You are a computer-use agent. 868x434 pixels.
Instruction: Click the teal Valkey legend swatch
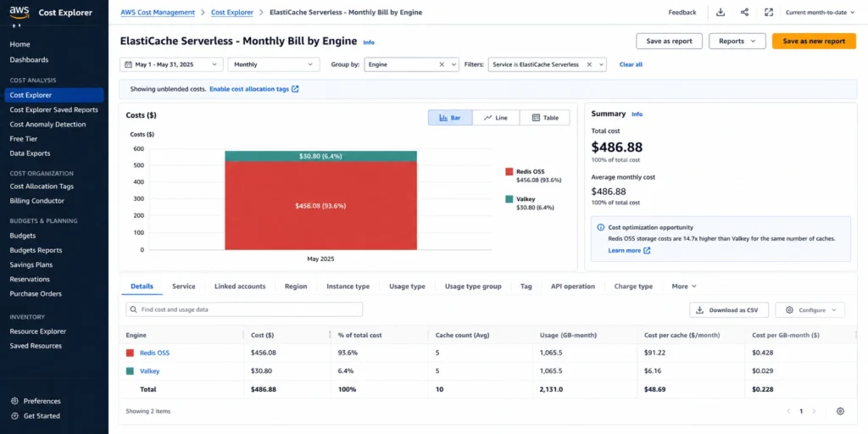pos(509,199)
